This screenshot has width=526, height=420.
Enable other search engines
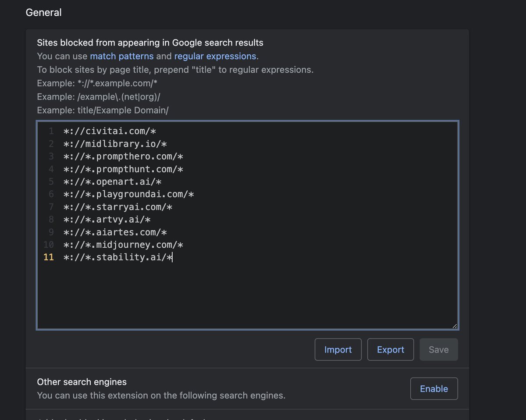(434, 388)
